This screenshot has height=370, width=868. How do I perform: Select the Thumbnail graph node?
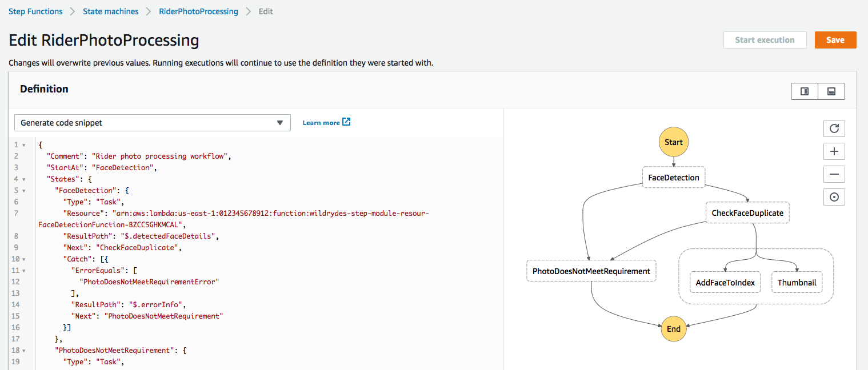tap(797, 283)
